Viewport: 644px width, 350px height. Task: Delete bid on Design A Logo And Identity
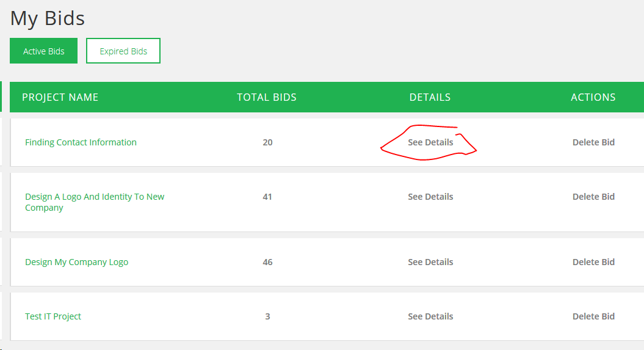pyautogui.click(x=593, y=197)
